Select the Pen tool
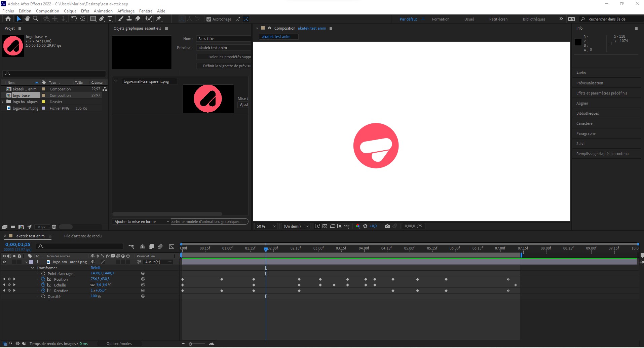This screenshot has height=348, width=644. [101, 19]
